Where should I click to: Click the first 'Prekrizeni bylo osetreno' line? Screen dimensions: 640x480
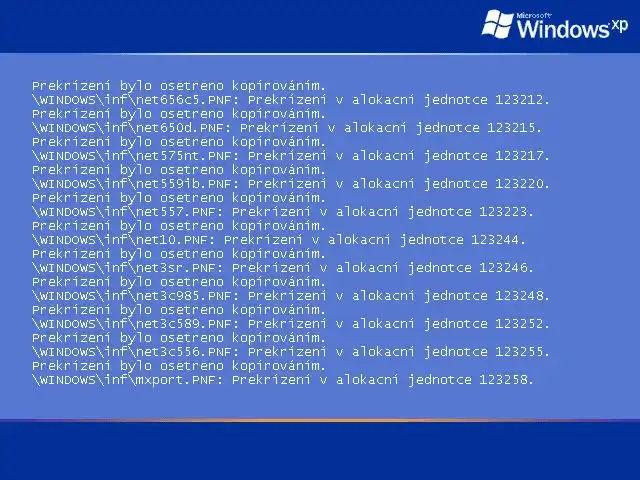[x=179, y=86]
